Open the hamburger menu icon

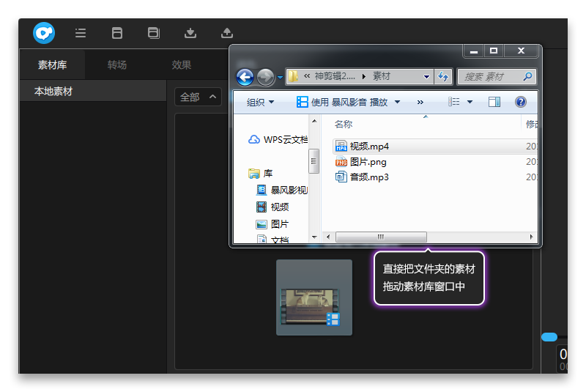pos(81,33)
